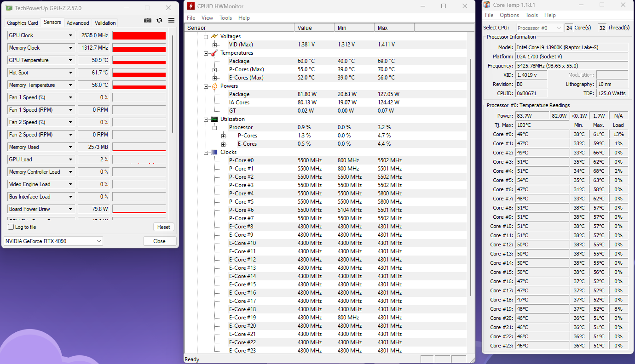Open the Core Temp Help menu
This screenshot has width=635, height=364.
[550, 15]
